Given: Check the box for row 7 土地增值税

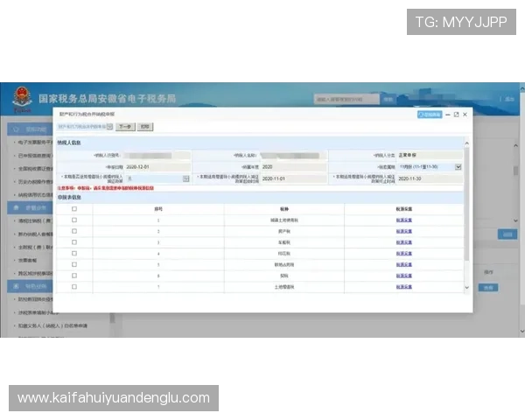Looking at the screenshot, I should click(74, 287).
